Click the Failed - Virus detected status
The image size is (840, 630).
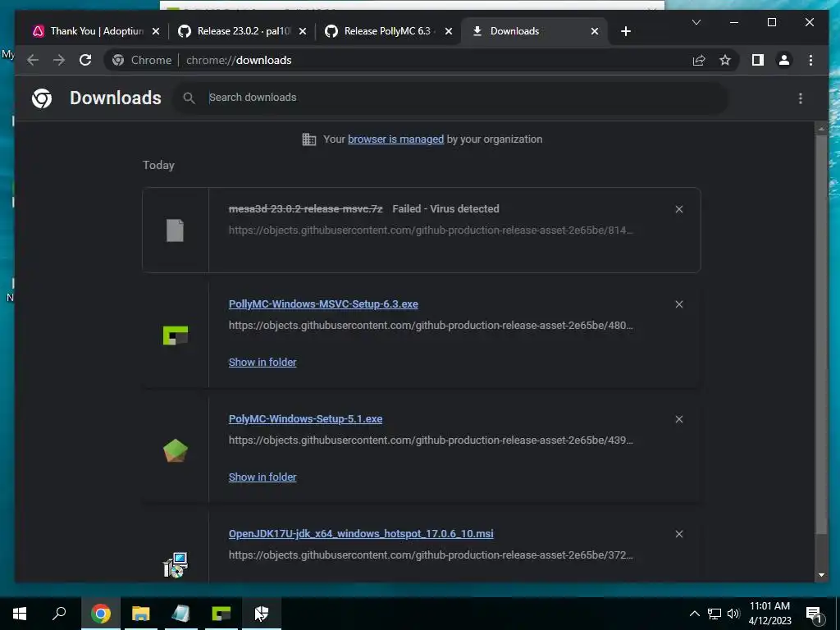tap(445, 209)
